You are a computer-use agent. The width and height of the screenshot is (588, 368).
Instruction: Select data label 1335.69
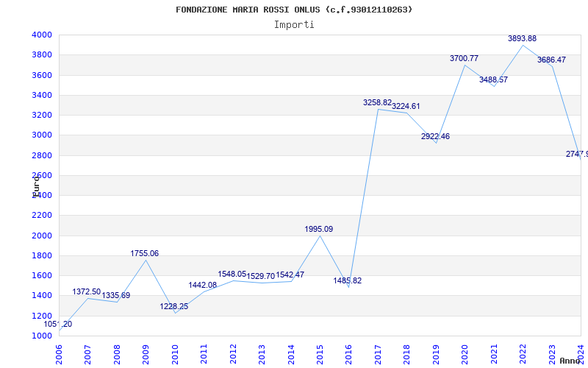[x=116, y=296]
